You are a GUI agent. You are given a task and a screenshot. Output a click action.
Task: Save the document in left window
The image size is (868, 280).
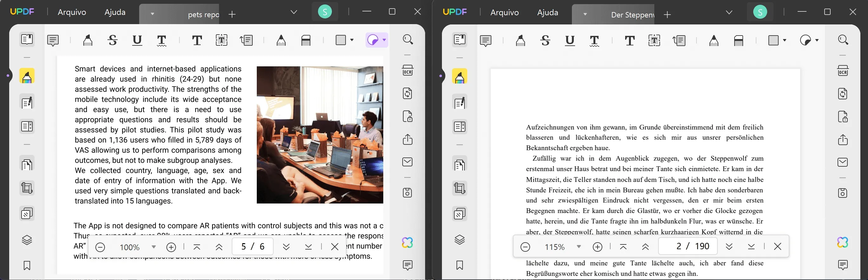(408, 193)
